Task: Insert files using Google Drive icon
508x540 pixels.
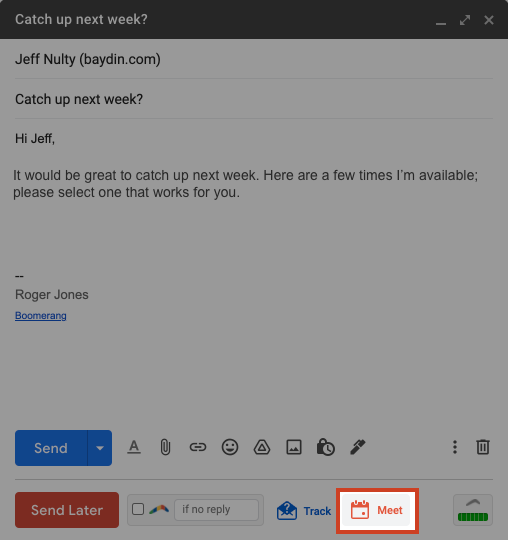Action: (x=262, y=447)
